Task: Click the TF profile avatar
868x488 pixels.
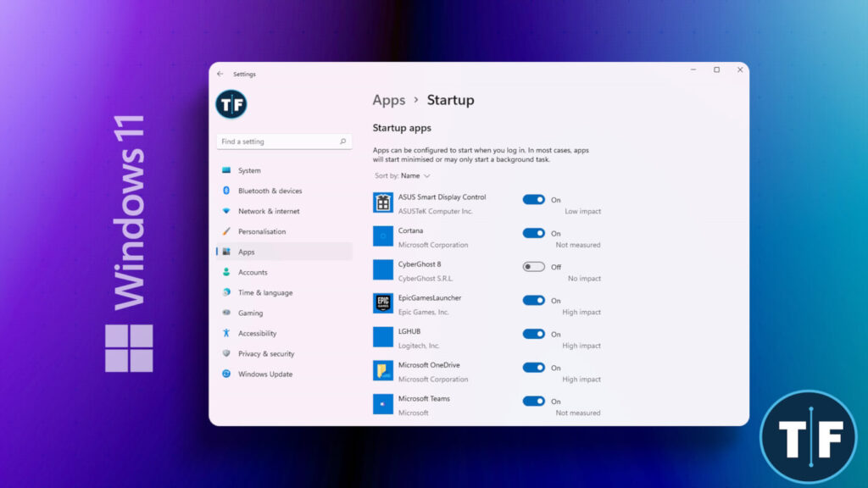Action: [231, 104]
